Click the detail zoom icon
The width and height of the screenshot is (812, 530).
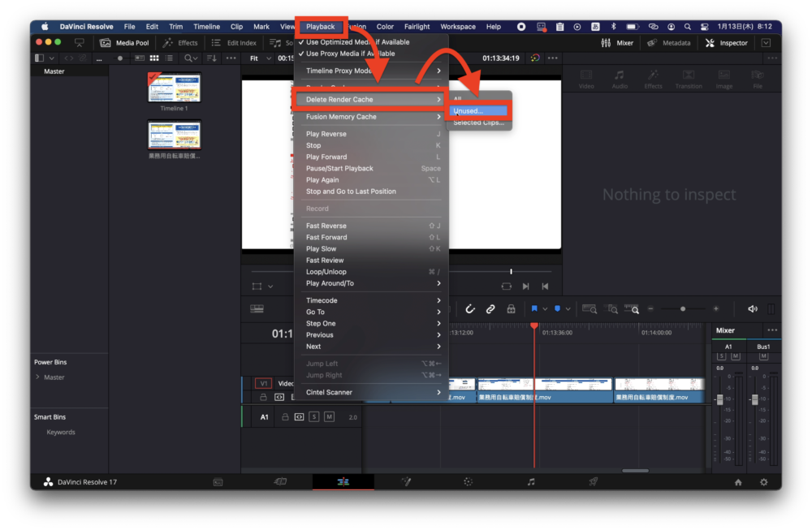pos(611,309)
